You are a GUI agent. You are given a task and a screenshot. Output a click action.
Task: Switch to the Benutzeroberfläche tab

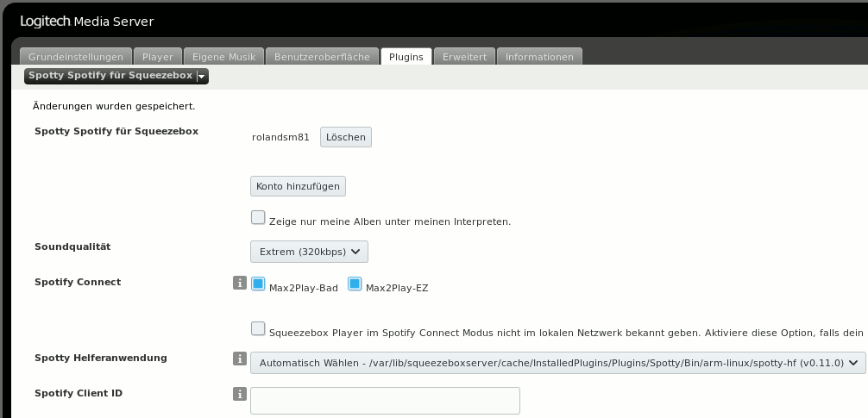click(322, 56)
